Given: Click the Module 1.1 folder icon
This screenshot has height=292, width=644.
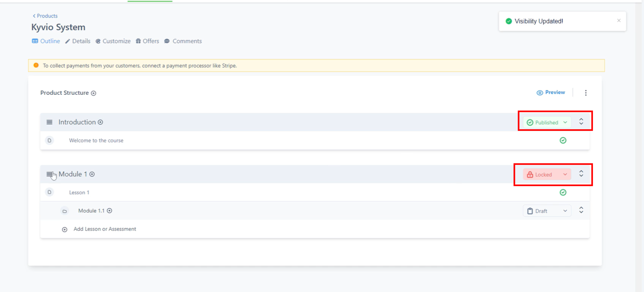Looking at the screenshot, I should click(65, 211).
